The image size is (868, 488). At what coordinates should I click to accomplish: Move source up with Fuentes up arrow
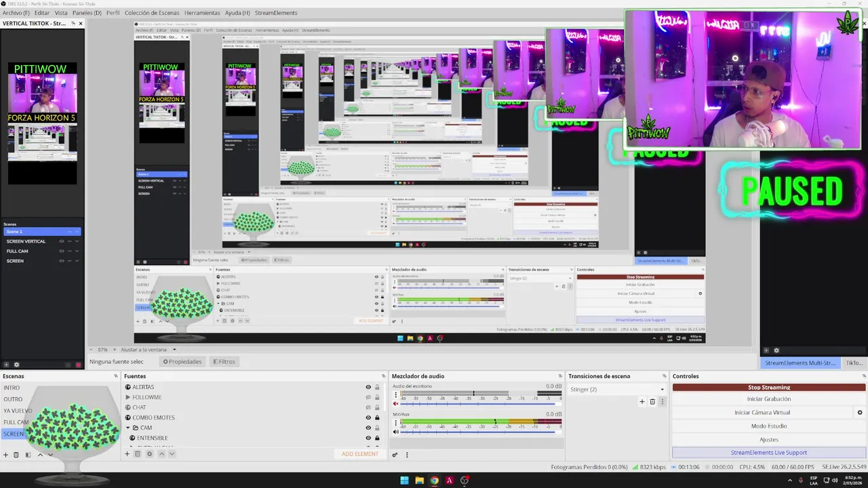[161, 454]
